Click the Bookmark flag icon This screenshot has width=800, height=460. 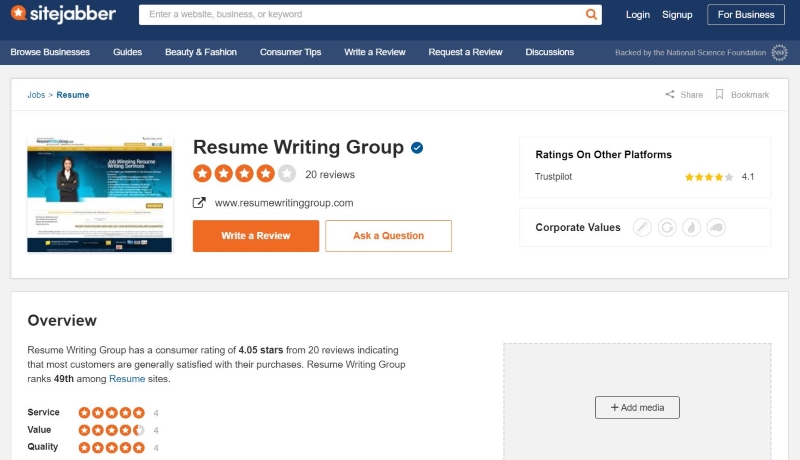[x=719, y=94]
